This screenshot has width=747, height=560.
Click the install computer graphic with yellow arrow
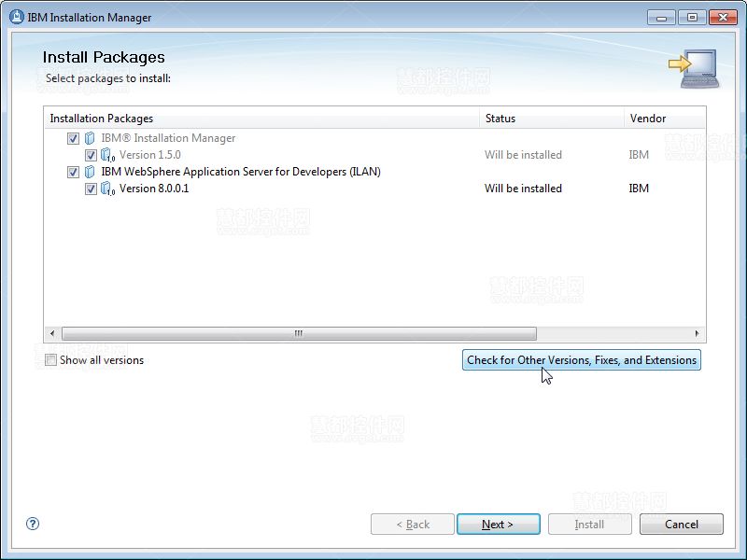(x=694, y=68)
